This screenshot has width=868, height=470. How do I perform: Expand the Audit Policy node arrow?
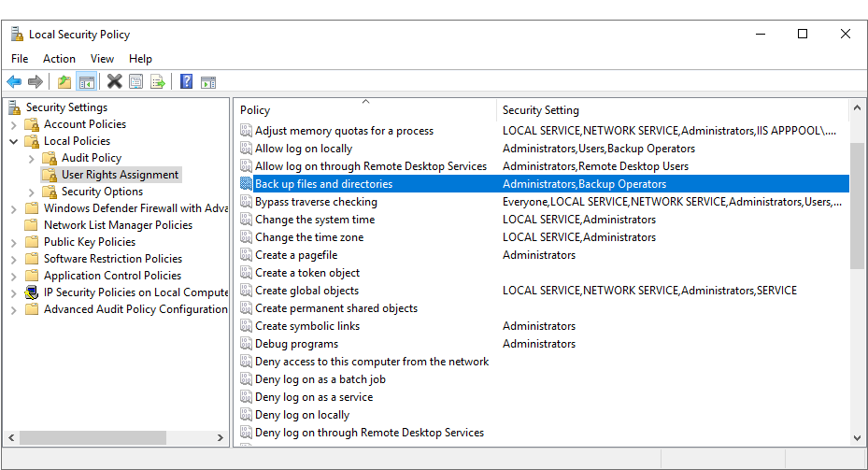[32, 158]
